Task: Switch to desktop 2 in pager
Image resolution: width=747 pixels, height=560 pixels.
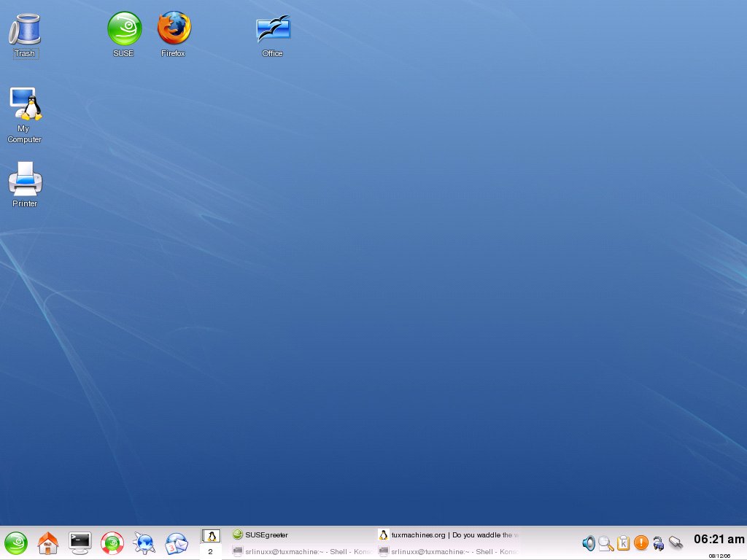Action: pyautogui.click(x=211, y=551)
